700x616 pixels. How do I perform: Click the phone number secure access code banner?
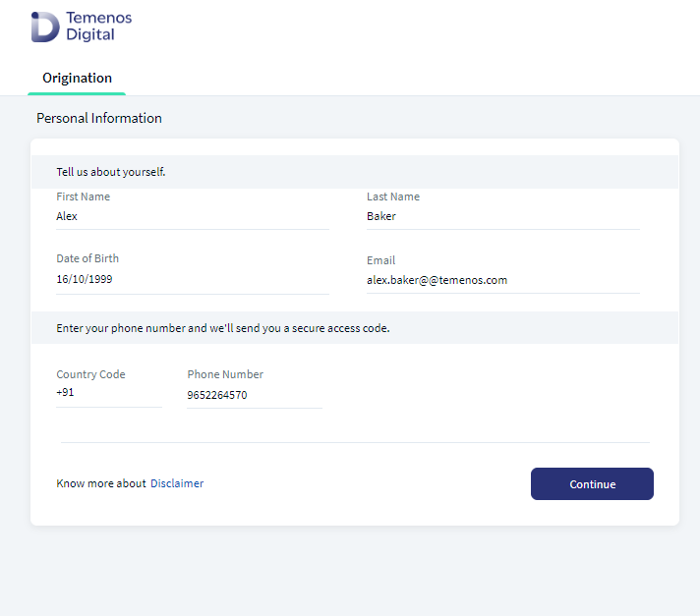tap(355, 328)
